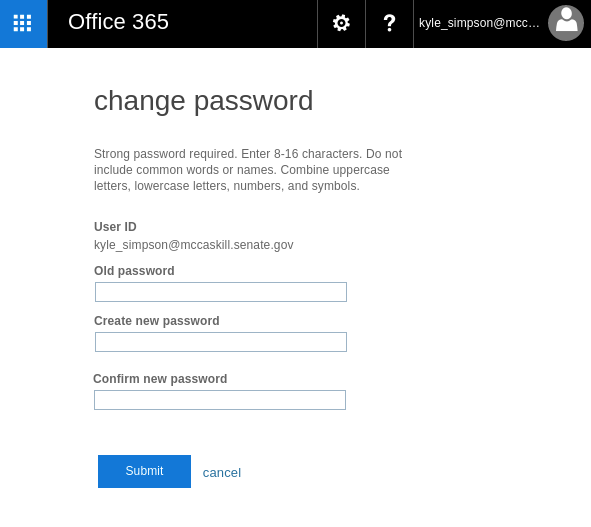Image resolution: width=591 pixels, height=527 pixels.
Task: Click the 'Create new password' field label
Action: (156, 321)
